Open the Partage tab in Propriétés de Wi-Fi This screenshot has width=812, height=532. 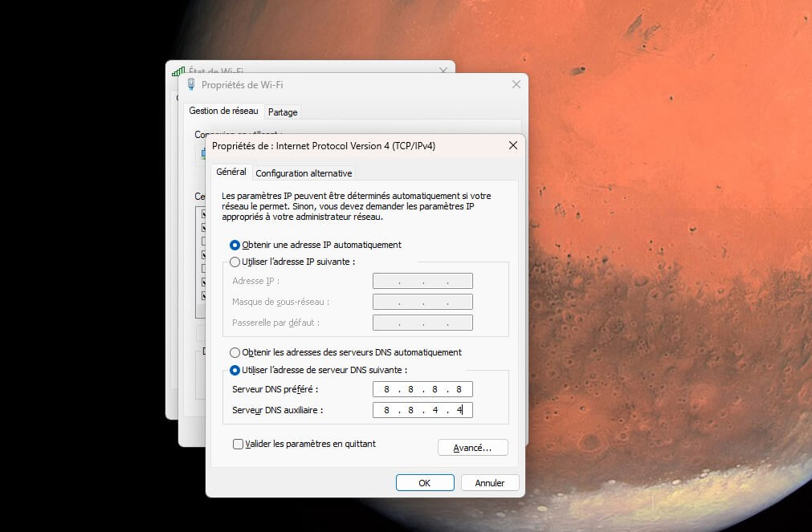pyautogui.click(x=283, y=112)
